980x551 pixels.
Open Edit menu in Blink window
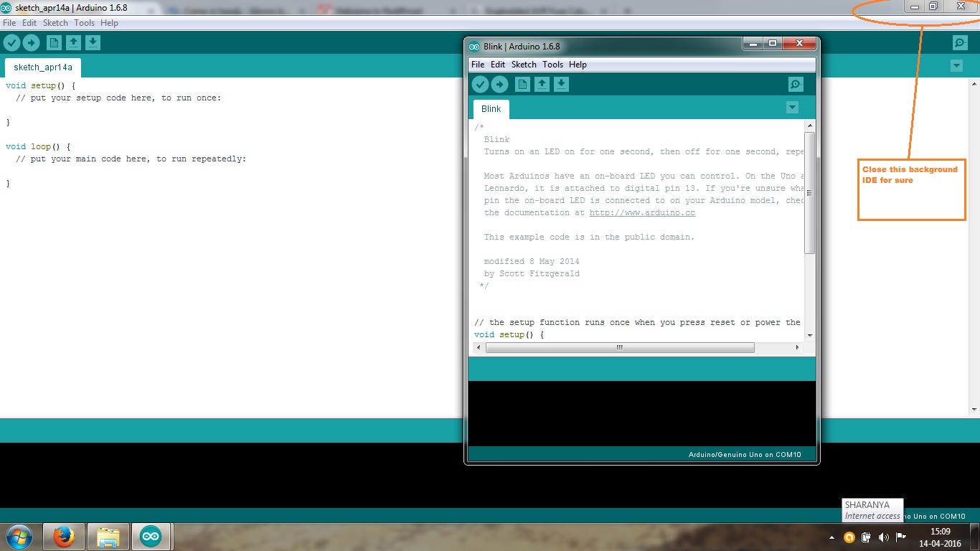[498, 65]
